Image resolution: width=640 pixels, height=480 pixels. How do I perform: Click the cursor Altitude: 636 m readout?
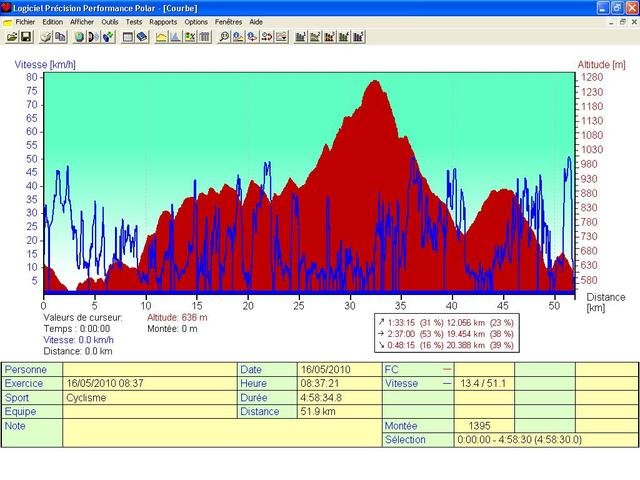pyautogui.click(x=177, y=318)
